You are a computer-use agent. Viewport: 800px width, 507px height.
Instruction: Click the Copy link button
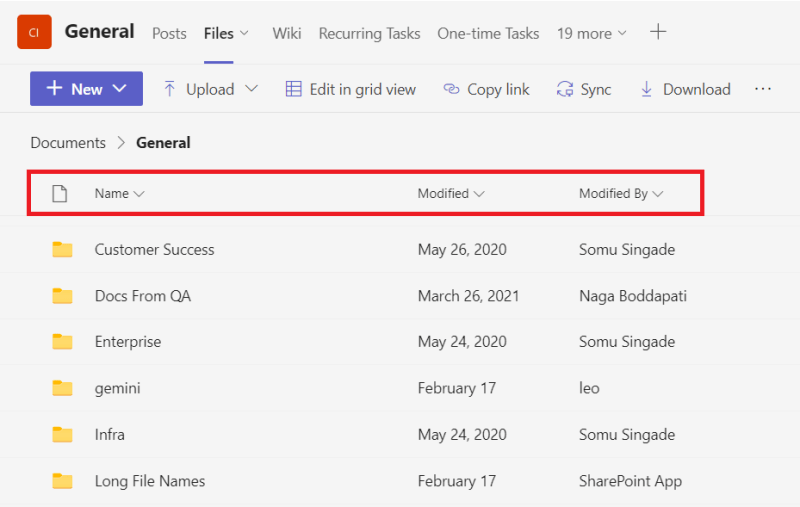tap(486, 89)
